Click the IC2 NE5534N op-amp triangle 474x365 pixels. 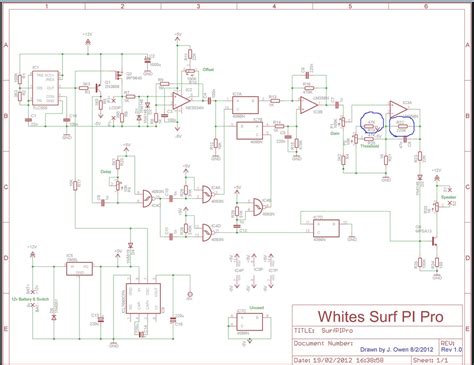181,100
